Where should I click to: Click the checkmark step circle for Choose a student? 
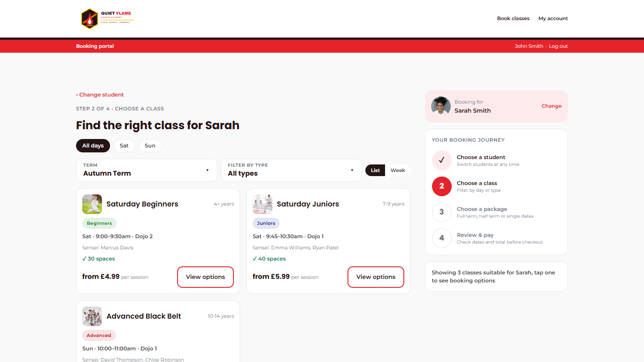point(442,160)
